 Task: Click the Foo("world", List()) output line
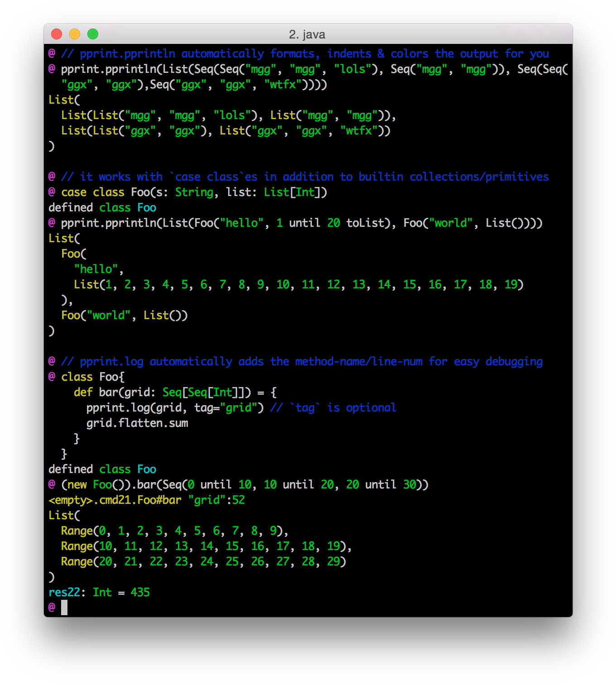[x=124, y=315]
